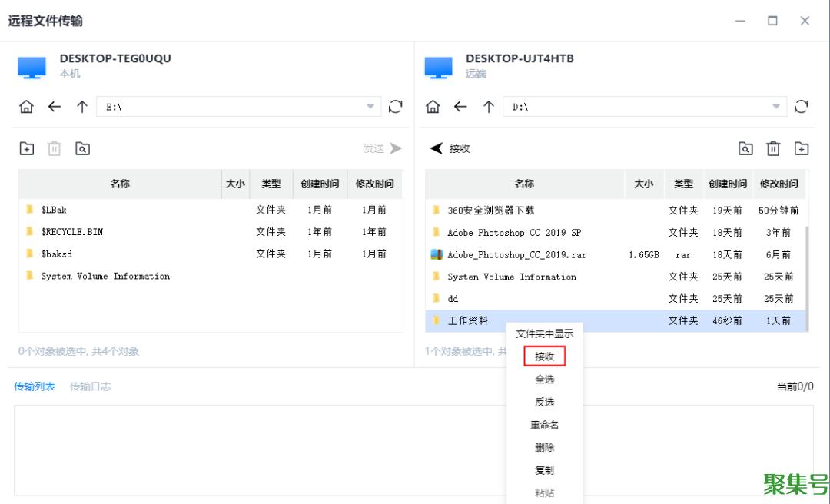Refresh the local E:\ directory listing

[x=395, y=107]
